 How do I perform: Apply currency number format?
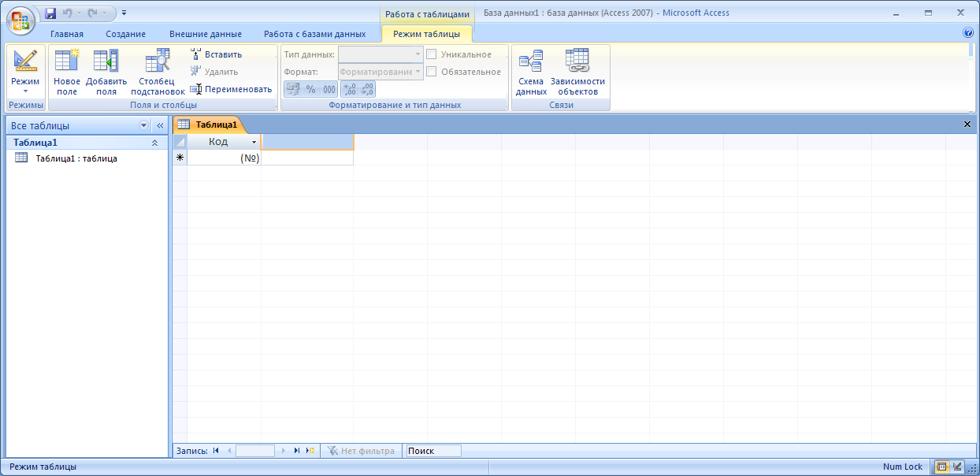click(x=292, y=89)
